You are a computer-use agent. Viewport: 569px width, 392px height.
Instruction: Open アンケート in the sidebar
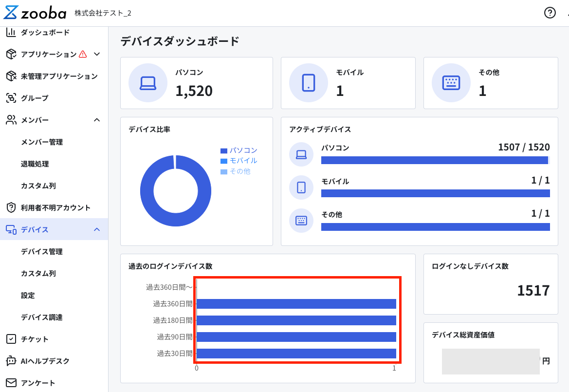tap(38, 383)
